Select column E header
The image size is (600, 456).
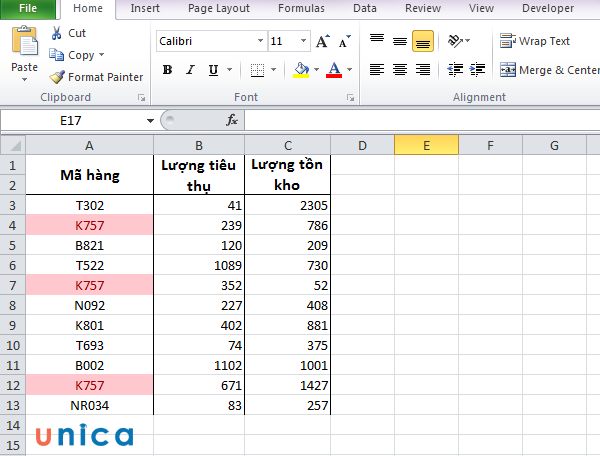coord(426,145)
